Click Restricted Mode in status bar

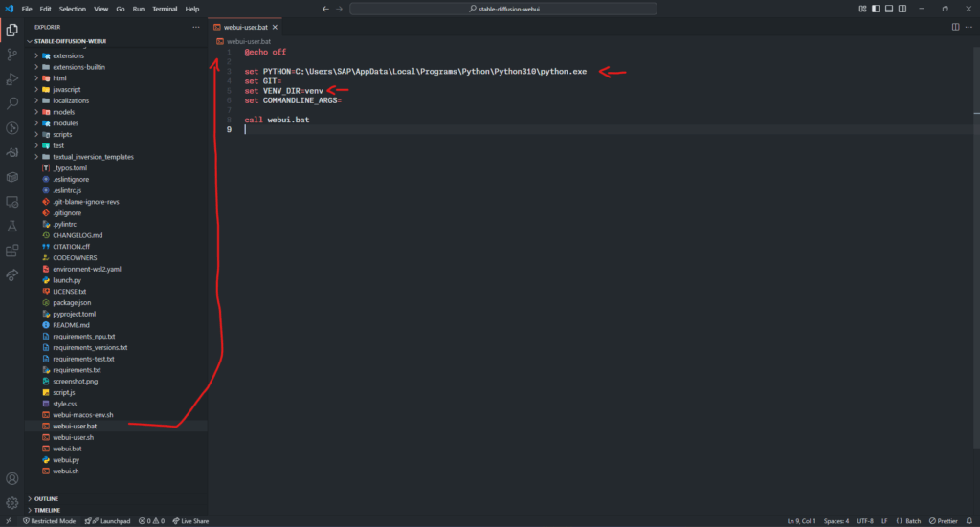(50, 520)
